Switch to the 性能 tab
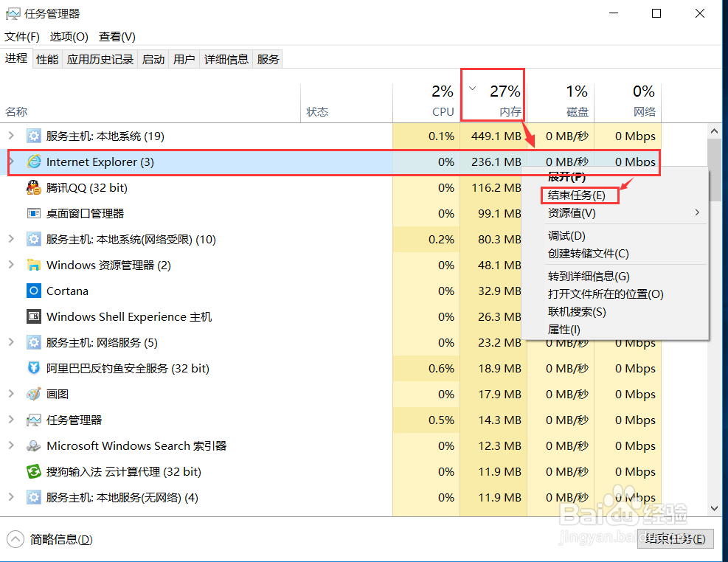The image size is (728, 562). pyautogui.click(x=47, y=60)
